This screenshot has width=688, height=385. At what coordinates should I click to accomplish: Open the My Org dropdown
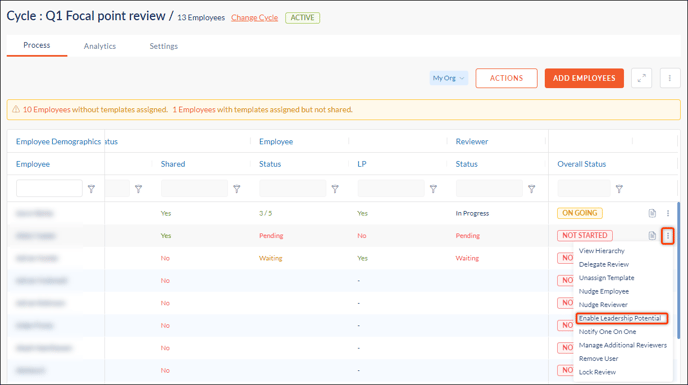pyautogui.click(x=448, y=78)
